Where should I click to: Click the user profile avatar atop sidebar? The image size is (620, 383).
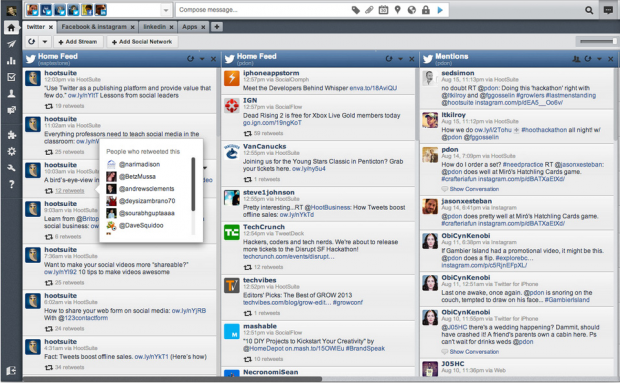coord(11,10)
